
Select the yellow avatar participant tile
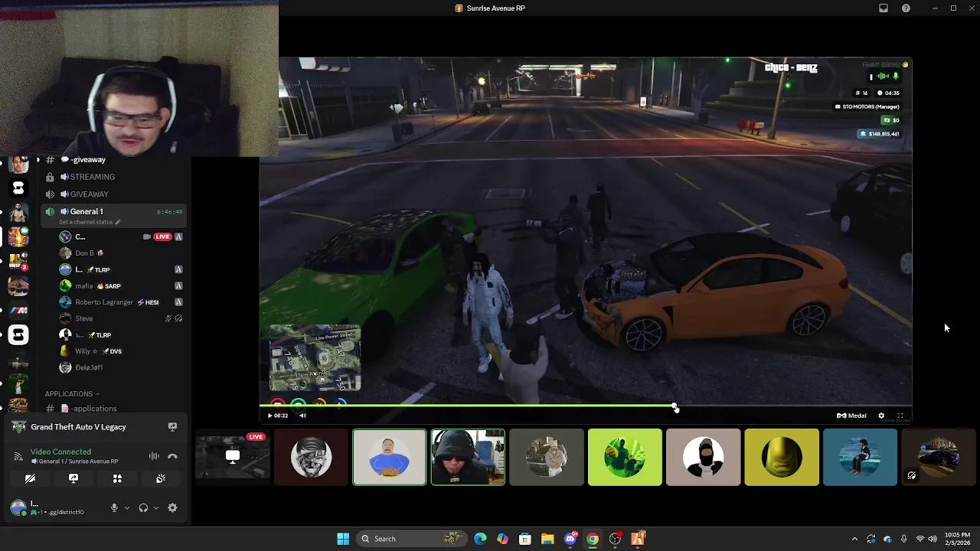click(x=782, y=457)
